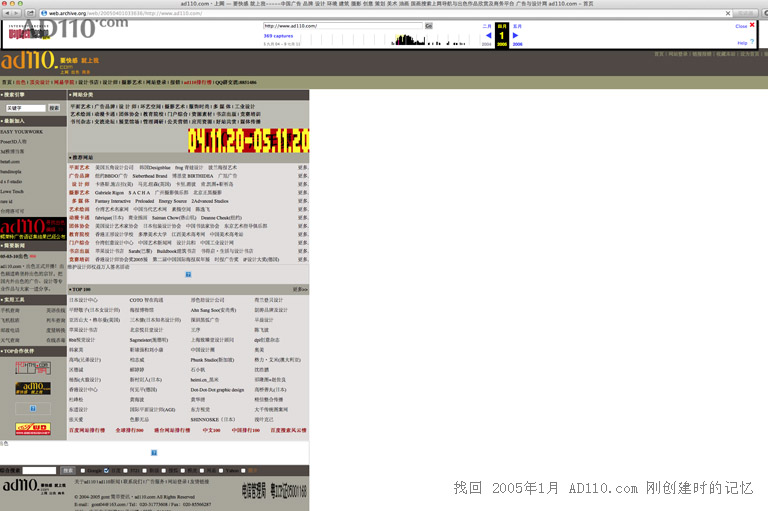Open SHINNOSKE (日本) in the TOP 100 list
768x511 pixels.
[213, 419]
